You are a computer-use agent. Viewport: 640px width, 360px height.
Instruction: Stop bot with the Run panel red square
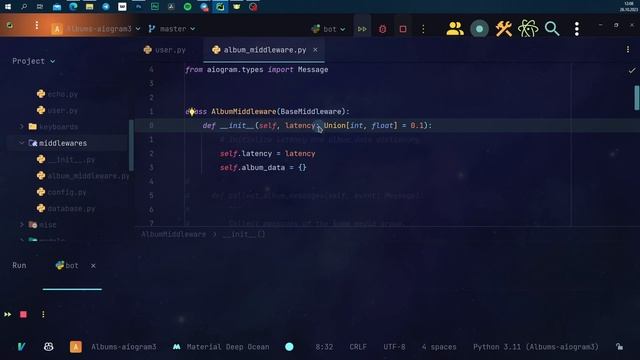click(x=23, y=314)
